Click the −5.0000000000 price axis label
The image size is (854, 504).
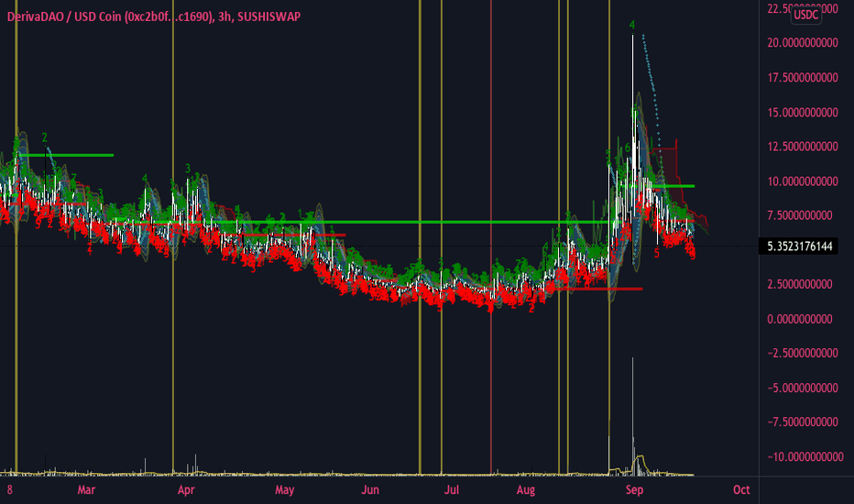[x=803, y=389]
